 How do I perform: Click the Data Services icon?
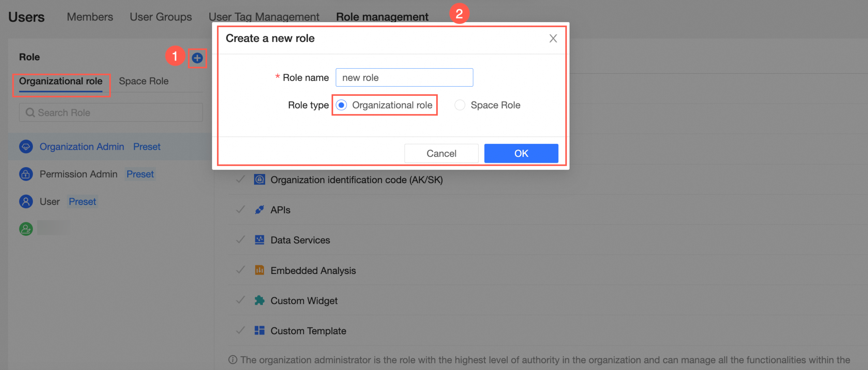(x=259, y=240)
